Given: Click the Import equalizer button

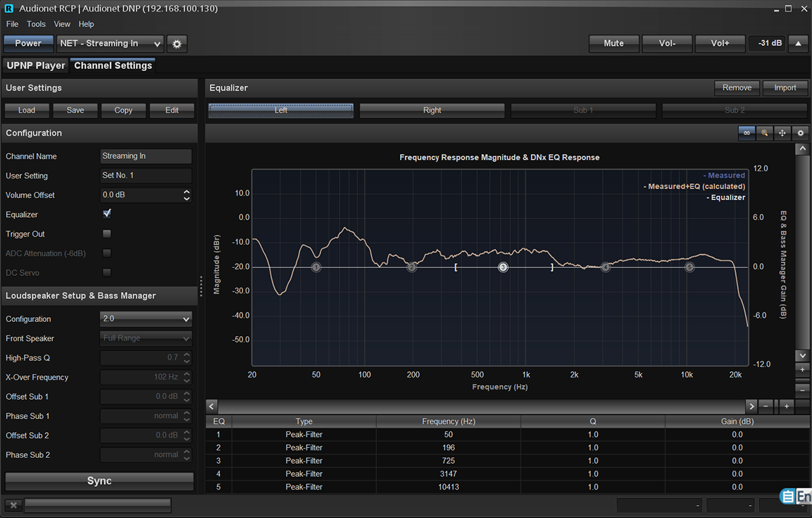Looking at the screenshot, I should (x=785, y=88).
